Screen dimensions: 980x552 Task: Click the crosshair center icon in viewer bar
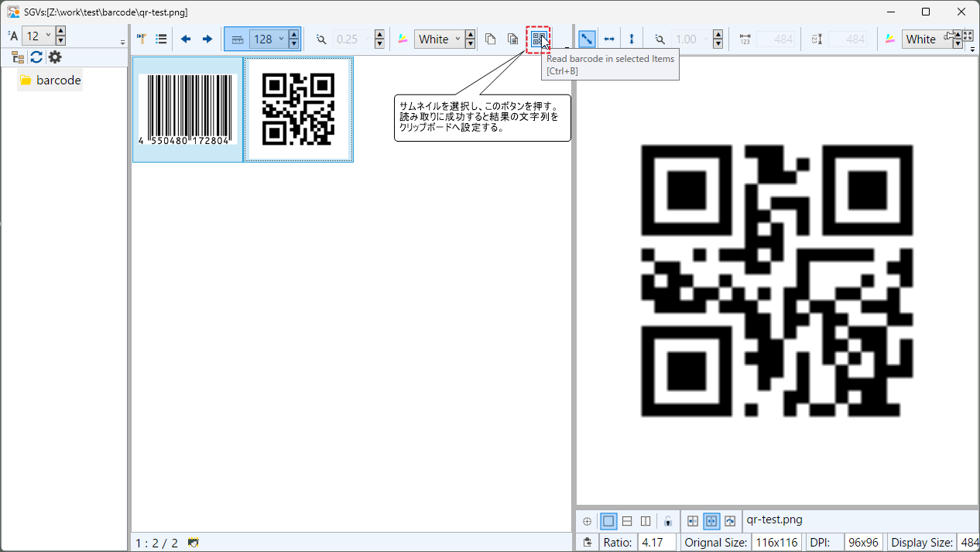pyautogui.click(x=588, y=521)
